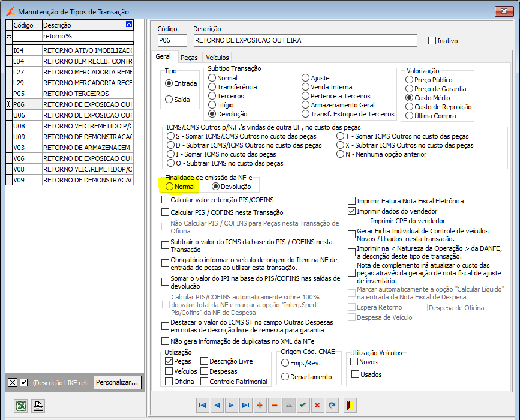This screenshot has width=520, height=420.
Task: Toggle the active filter checkbox in the list footer
Action: tap(23, 383)
